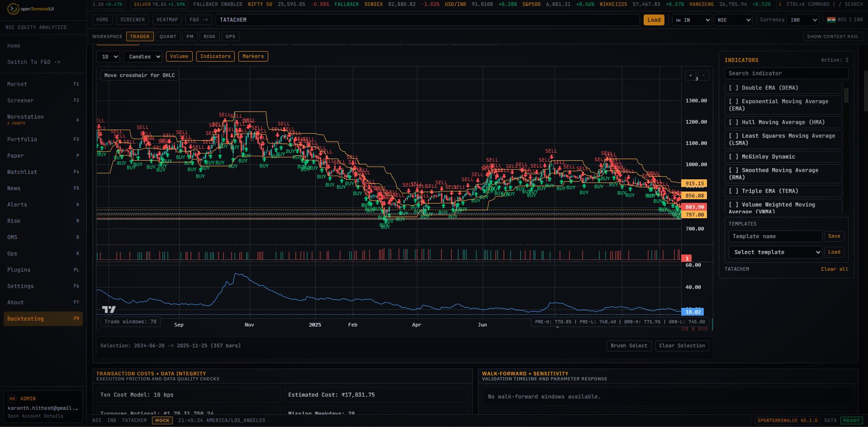The image size is (868, 427).
Task: Click the TradingView logo on the chart
Action: click(109, 309)
